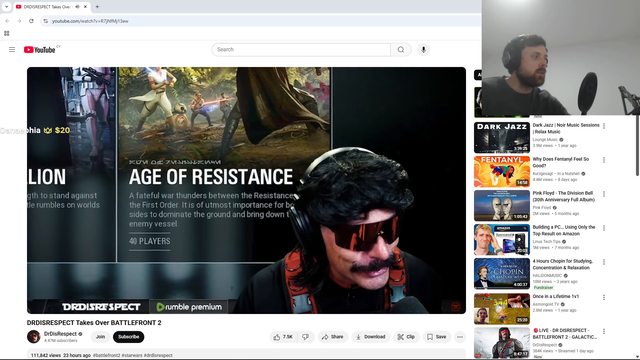Go back with the browser back arrow
Image resolution: width=640 pixels, height=360 pixels.
[x=7, y=21]
